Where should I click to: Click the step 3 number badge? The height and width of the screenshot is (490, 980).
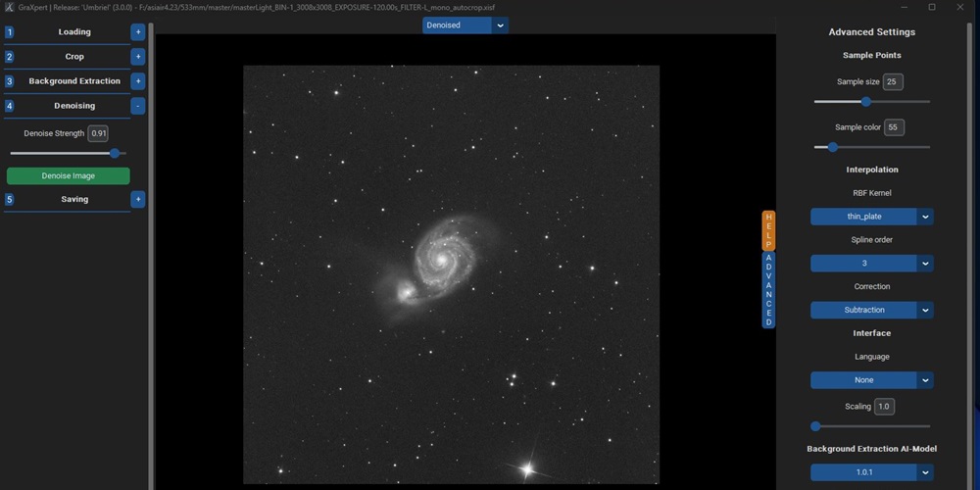10,81
